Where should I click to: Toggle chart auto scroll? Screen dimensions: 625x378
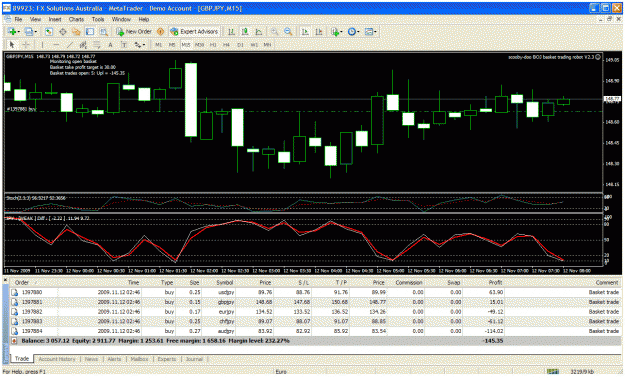(305, 32)
